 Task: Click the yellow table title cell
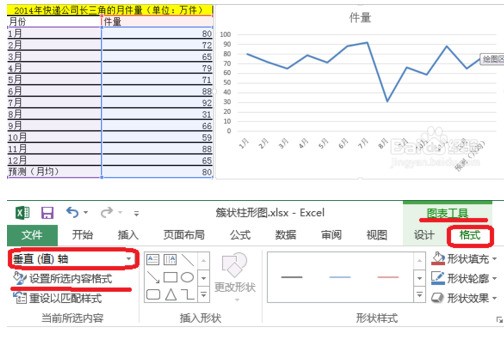click(x=110, y=10)
